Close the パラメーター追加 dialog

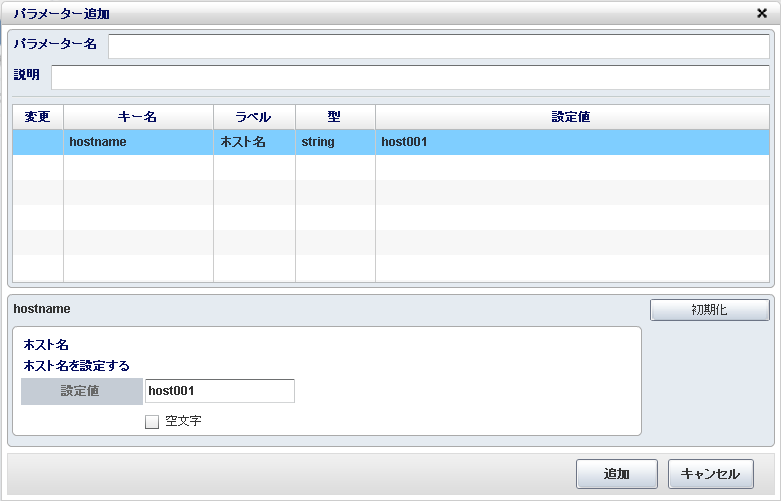(x=762, y=13)
